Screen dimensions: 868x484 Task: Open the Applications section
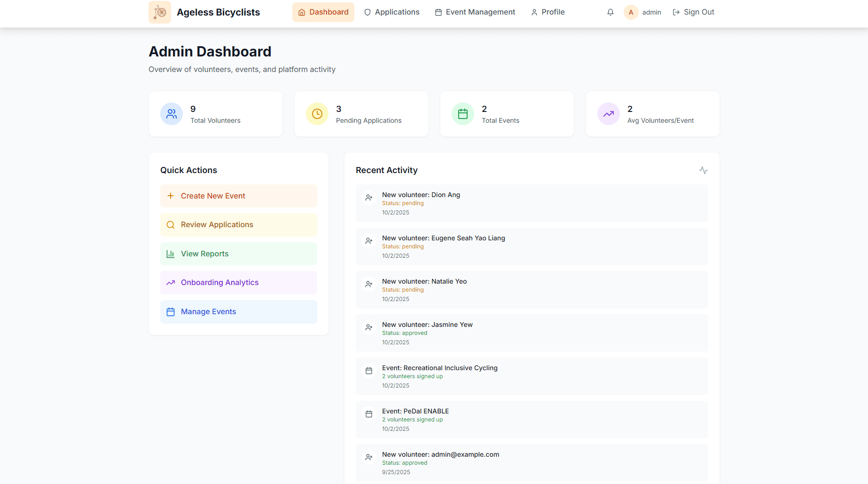point(392,12)
